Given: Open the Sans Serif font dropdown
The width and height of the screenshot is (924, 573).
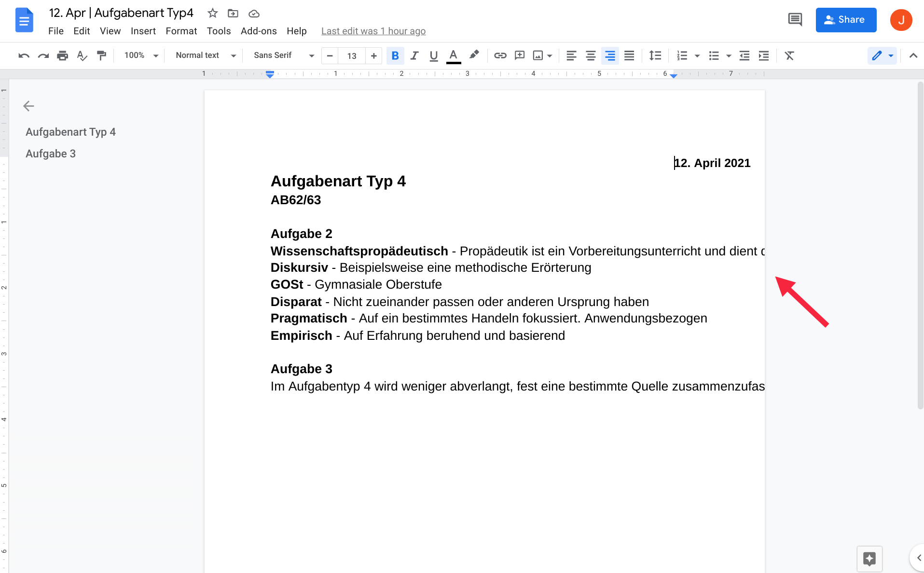Looking at the screenshot, I should (284, 56).
